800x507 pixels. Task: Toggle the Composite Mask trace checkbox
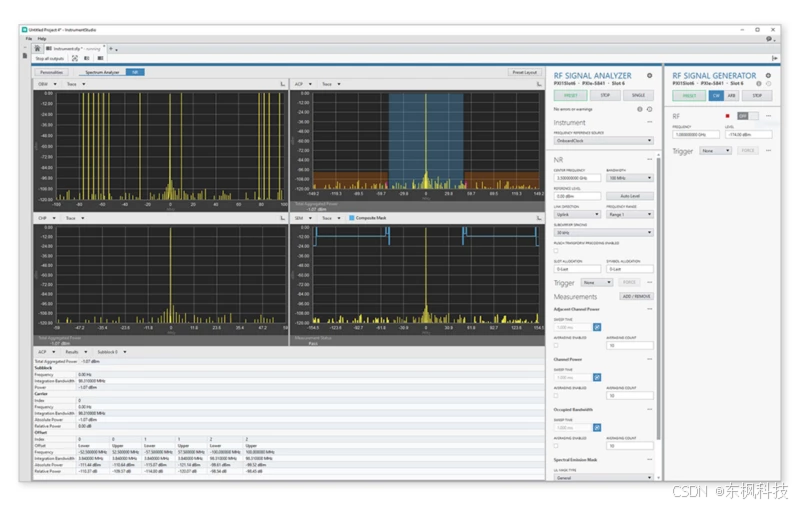point(352,218)
